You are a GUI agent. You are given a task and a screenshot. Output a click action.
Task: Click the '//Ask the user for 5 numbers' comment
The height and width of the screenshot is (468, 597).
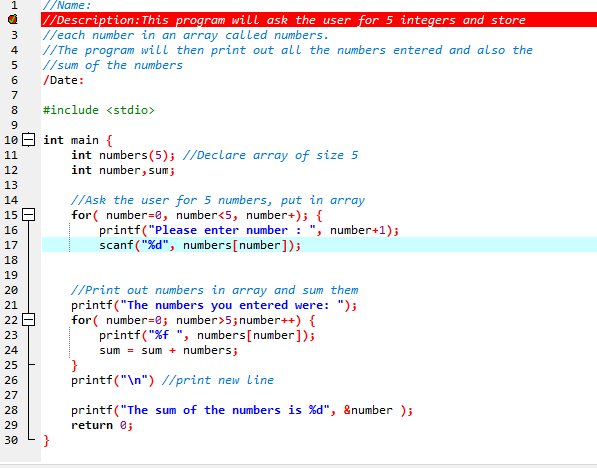click(218, 200)
